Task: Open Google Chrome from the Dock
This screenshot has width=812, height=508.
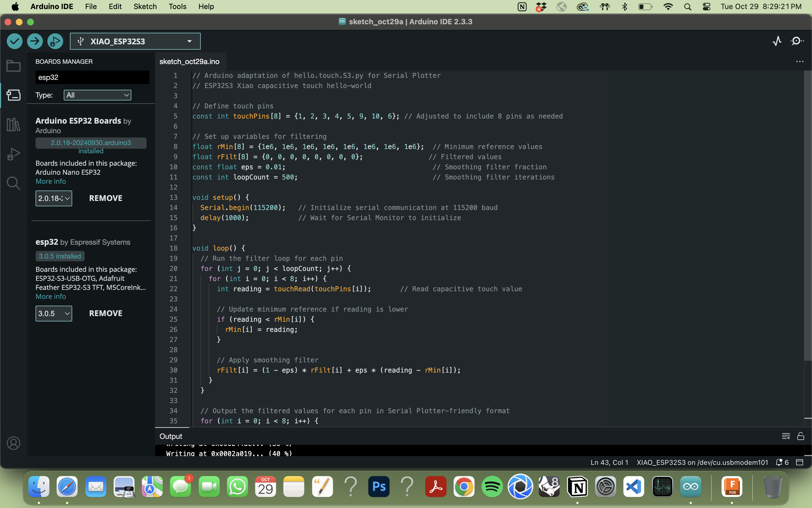Action: [x=464, y=487]
